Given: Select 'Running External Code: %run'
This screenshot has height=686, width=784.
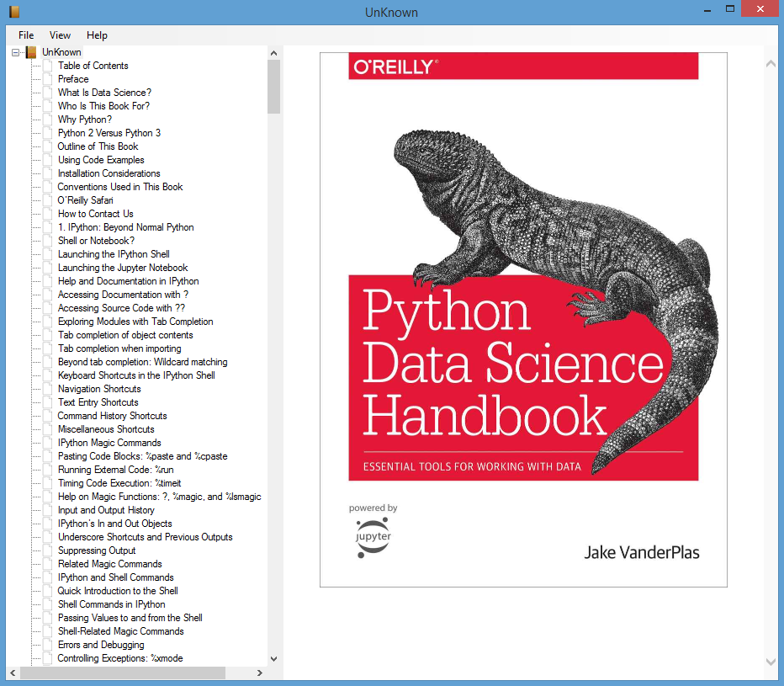Looking at the screenshot, I should point(115,470).
